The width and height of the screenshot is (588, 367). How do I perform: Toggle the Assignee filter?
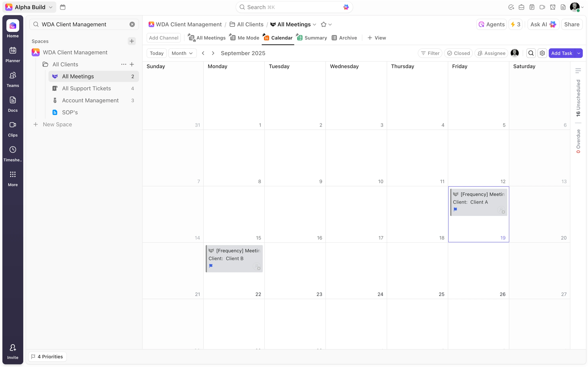(x=491, y=53)
